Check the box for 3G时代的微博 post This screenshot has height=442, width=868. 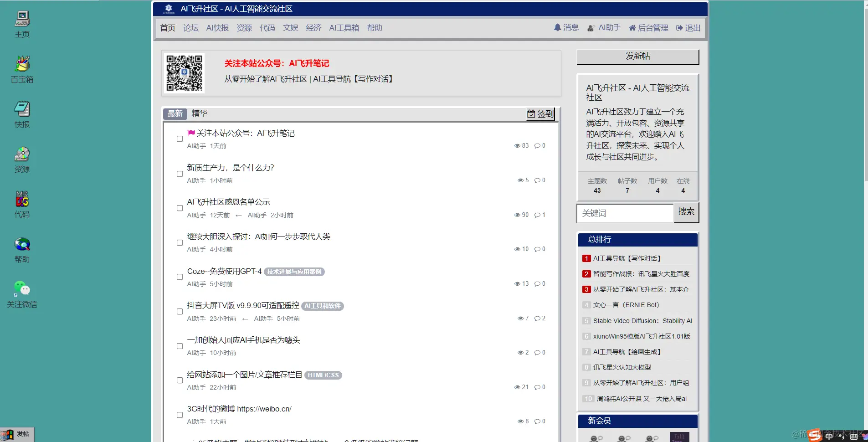pyautogui.click(x=180, y=415)
